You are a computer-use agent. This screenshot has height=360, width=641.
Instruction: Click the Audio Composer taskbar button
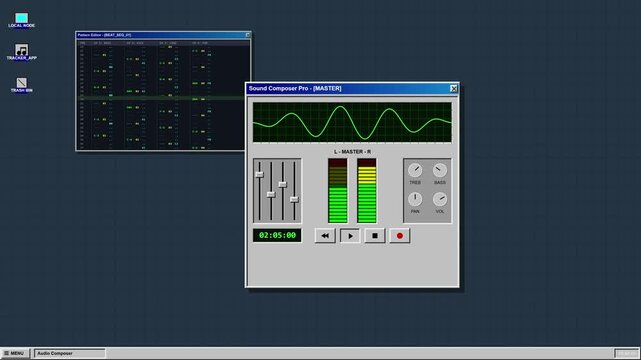coord(69,353)
